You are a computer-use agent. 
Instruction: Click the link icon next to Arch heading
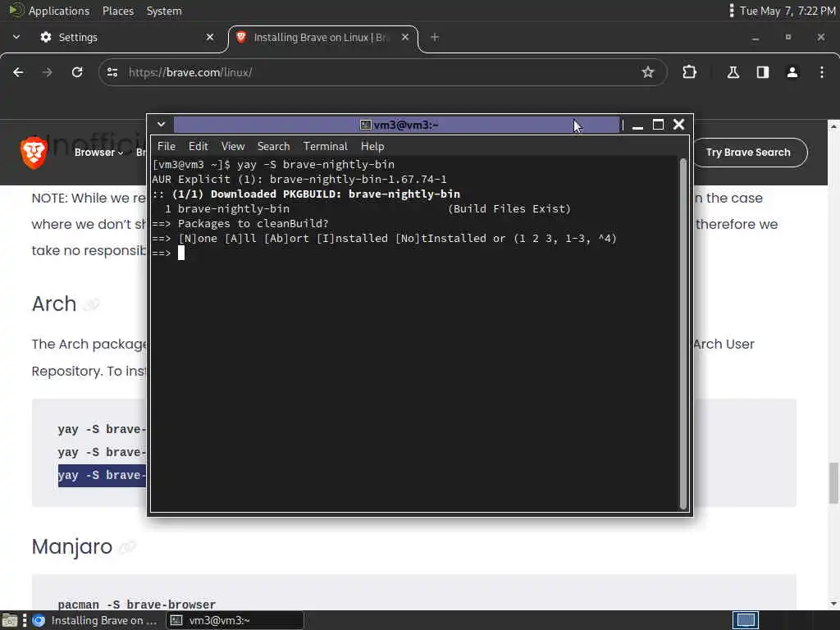point(92,304)
